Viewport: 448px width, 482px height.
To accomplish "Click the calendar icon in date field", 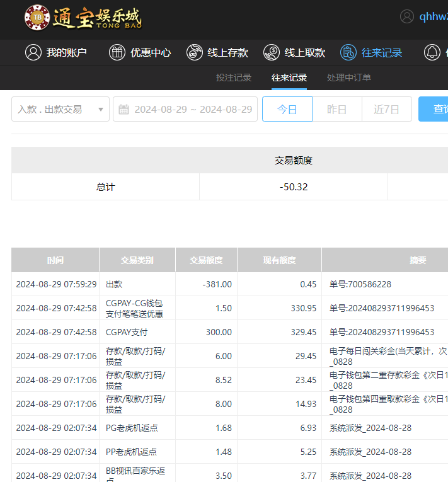I will pyautogui.click(x=124, y=109).
